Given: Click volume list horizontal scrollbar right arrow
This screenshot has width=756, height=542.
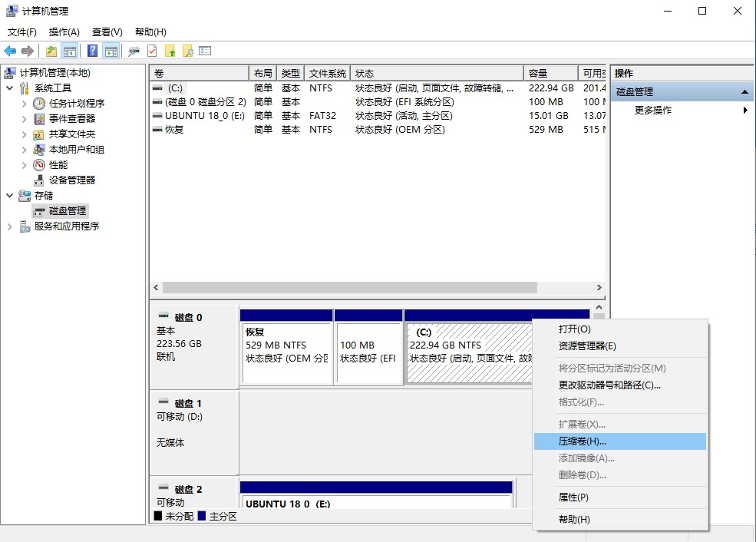Looking at the screenshot, I should (599, 287).
